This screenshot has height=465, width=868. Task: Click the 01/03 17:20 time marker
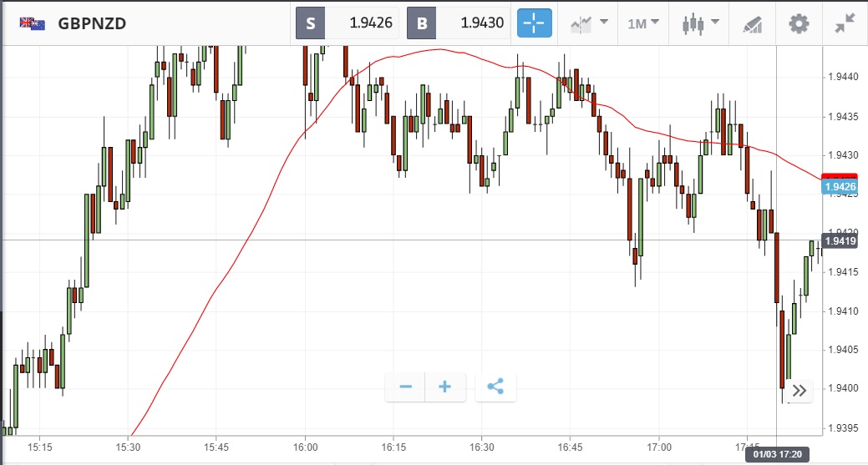point(779,454)
